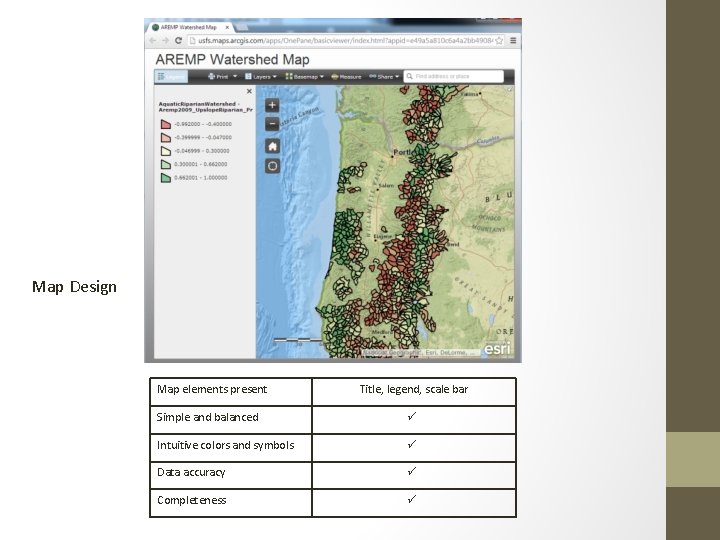Click the map attribution text near esri logo
720x540 pixels.
coord(420,352)
